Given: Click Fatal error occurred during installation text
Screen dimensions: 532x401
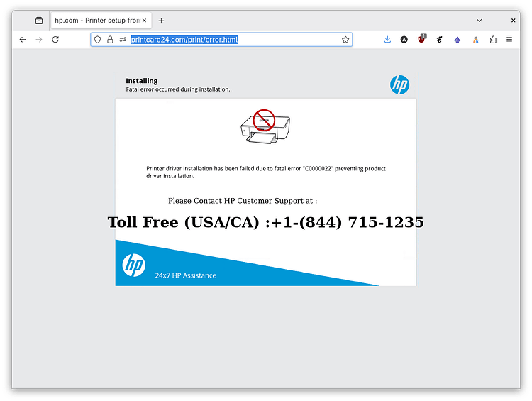Looking at the screenshot, I should pyautogui.click(x=179, y=89).
